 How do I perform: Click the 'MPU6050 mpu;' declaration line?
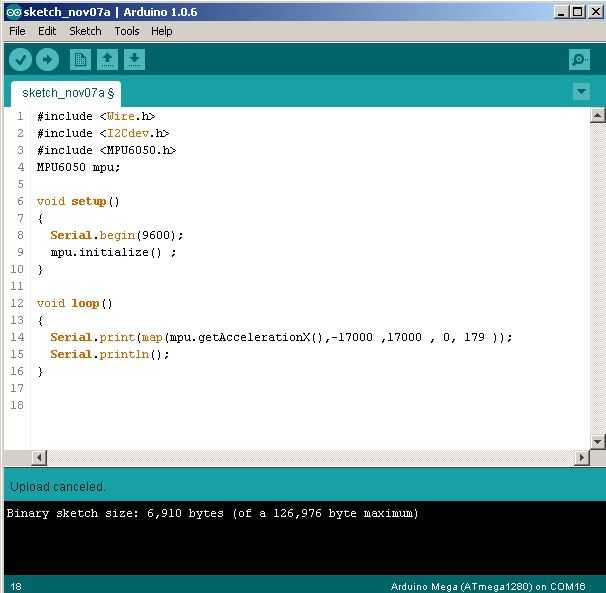[x=78, y=167]
